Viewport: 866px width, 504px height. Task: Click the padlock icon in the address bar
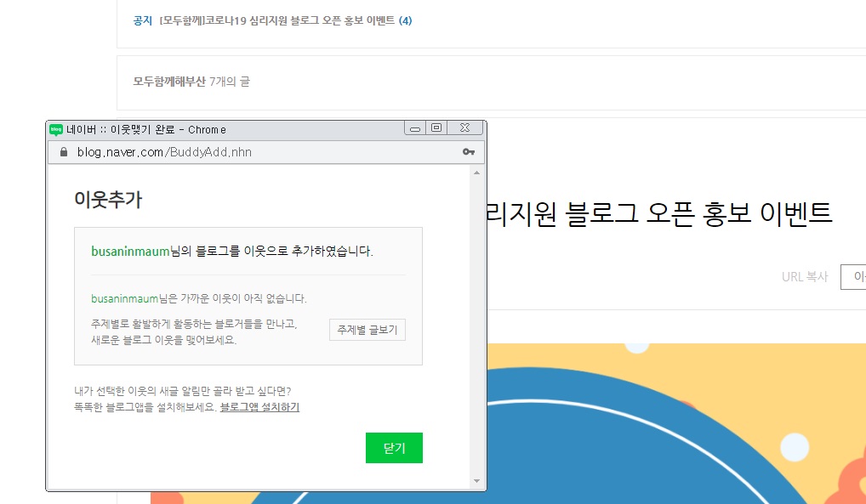point(62,152)
